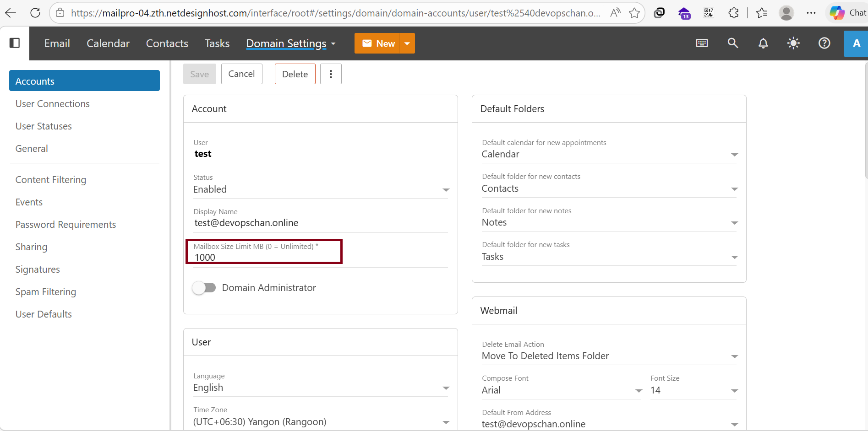This screenshot has height=431, width=868.
Task: Click the Cancel button
Action: (x=241, y=74)
